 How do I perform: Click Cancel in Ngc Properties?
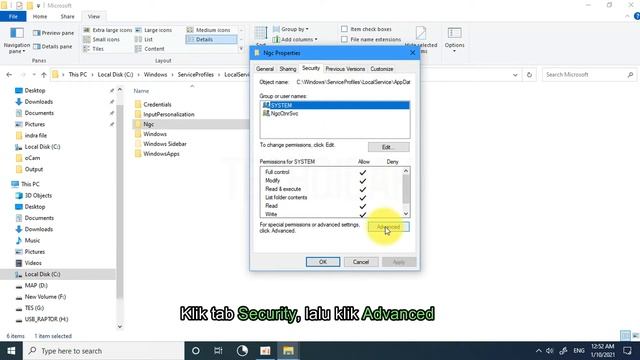coord(361,262)
